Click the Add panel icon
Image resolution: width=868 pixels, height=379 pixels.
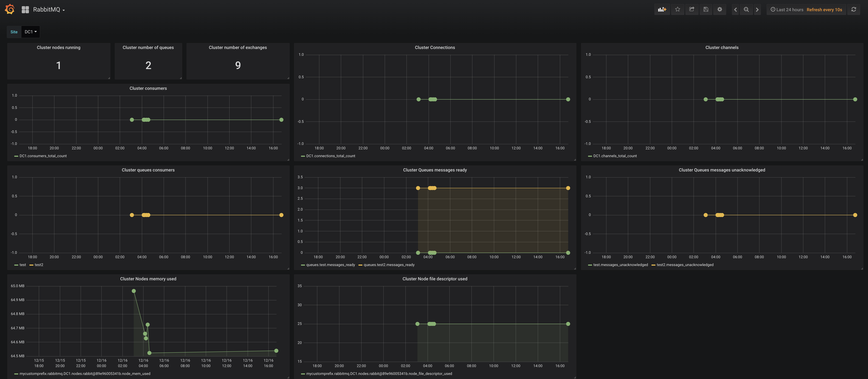click(x=662, y=10)
